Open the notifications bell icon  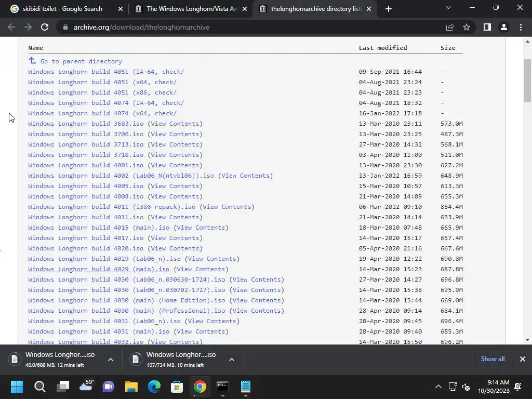coord(518,387)
